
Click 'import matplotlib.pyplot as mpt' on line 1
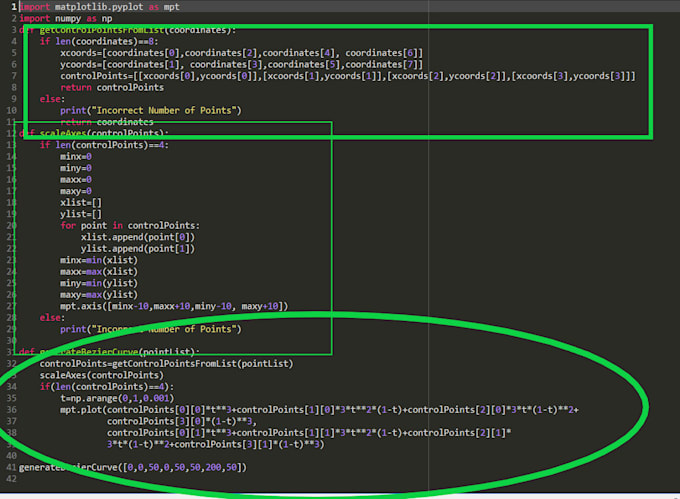99,7
